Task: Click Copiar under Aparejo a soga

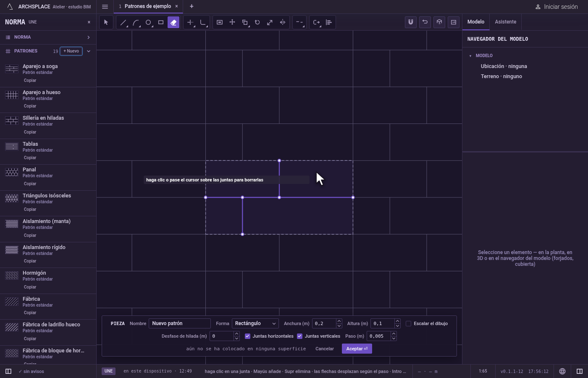Action: (30, 80)
